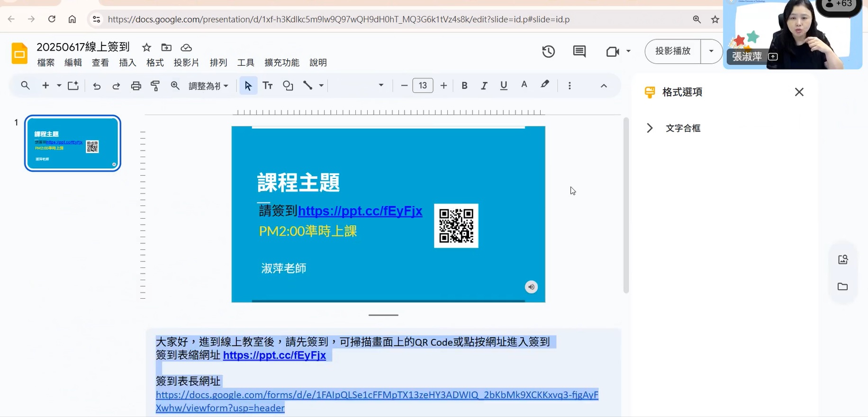Open the text color picker

[x=524, y=85]
